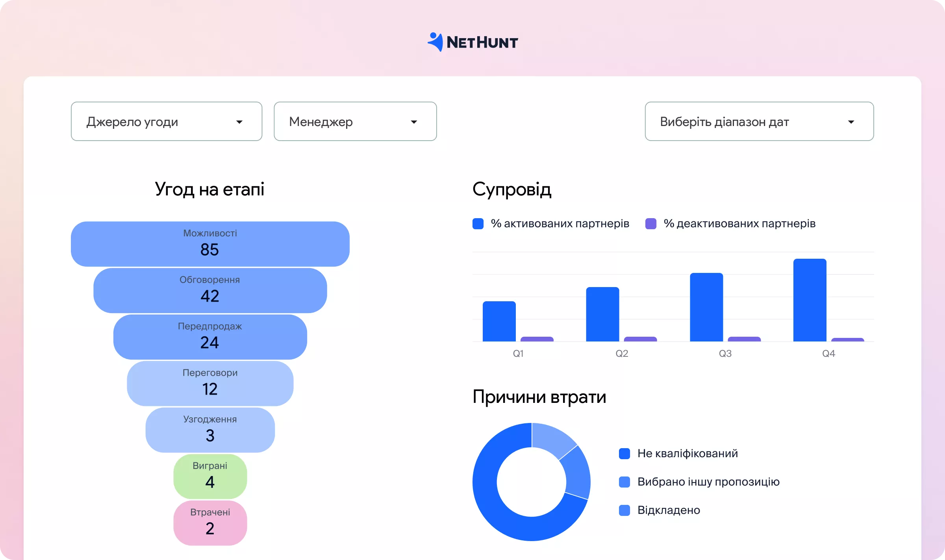Click the 'Обговорення' stage showing 42
Image resolution: width=945 pixels, height=560 pixels.
click(210, 290)
